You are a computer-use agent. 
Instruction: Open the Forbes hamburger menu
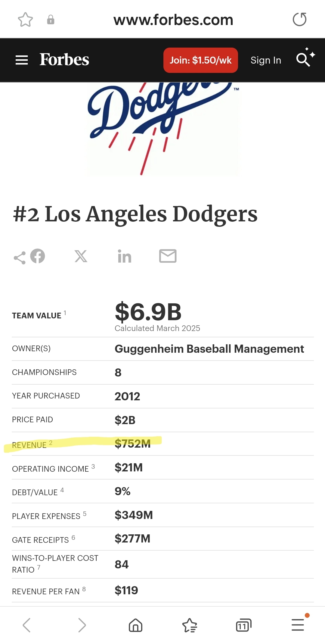[22, 60]
